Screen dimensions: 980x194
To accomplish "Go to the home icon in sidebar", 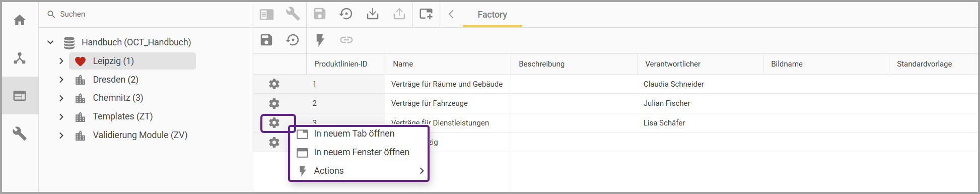I will (20, 20).
